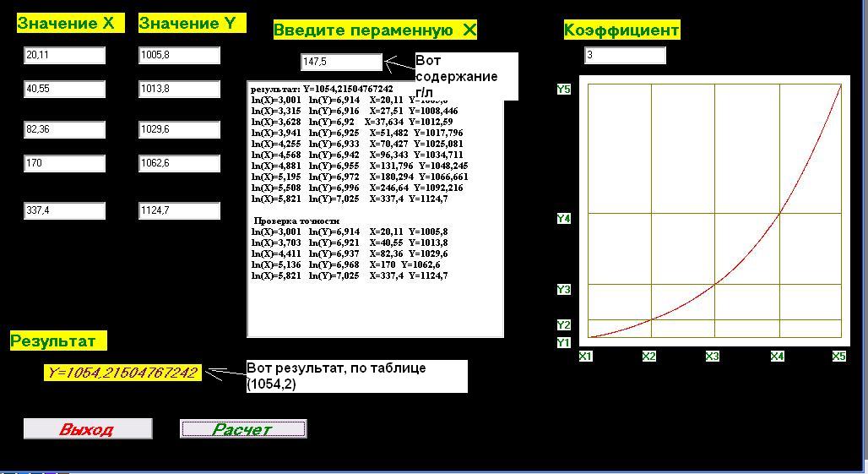
Task: Click the Расчет button
Action: point(243,429)
